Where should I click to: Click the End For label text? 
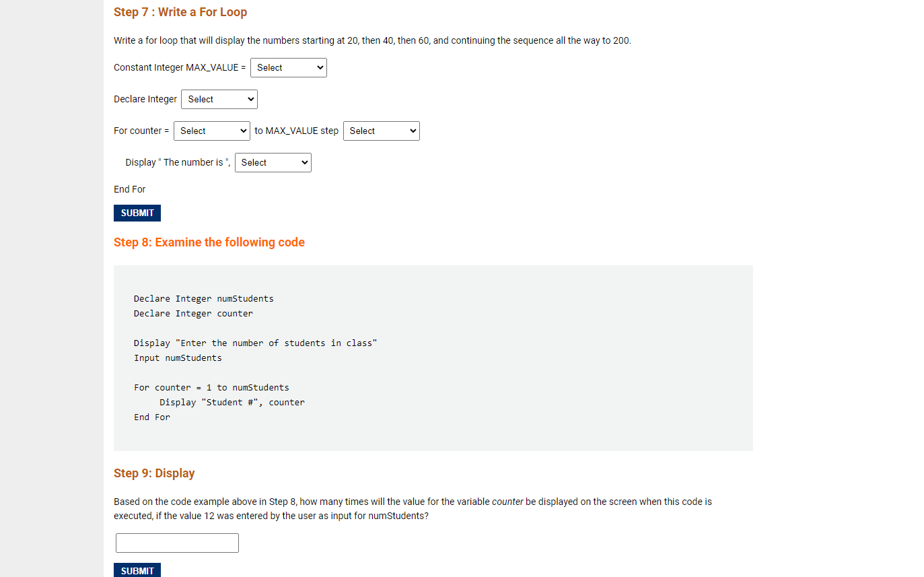(129, 189)
